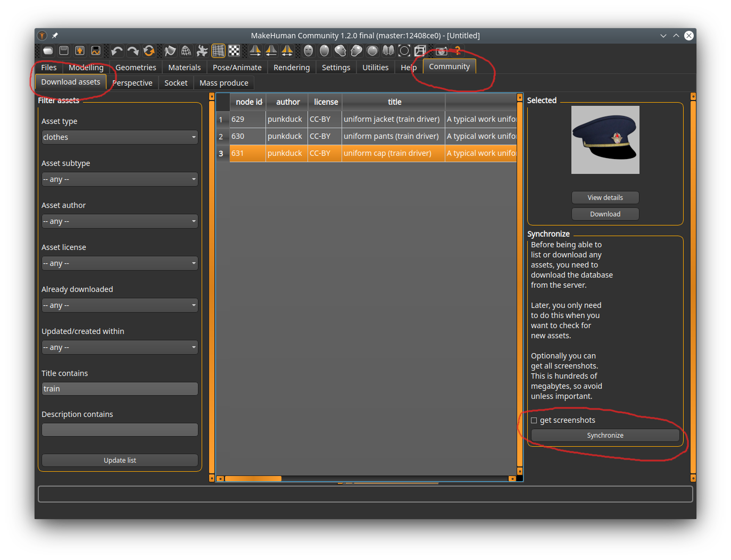731x560 pixels.
Task: Click the Download button for selected asset
Action: (605, 214)
